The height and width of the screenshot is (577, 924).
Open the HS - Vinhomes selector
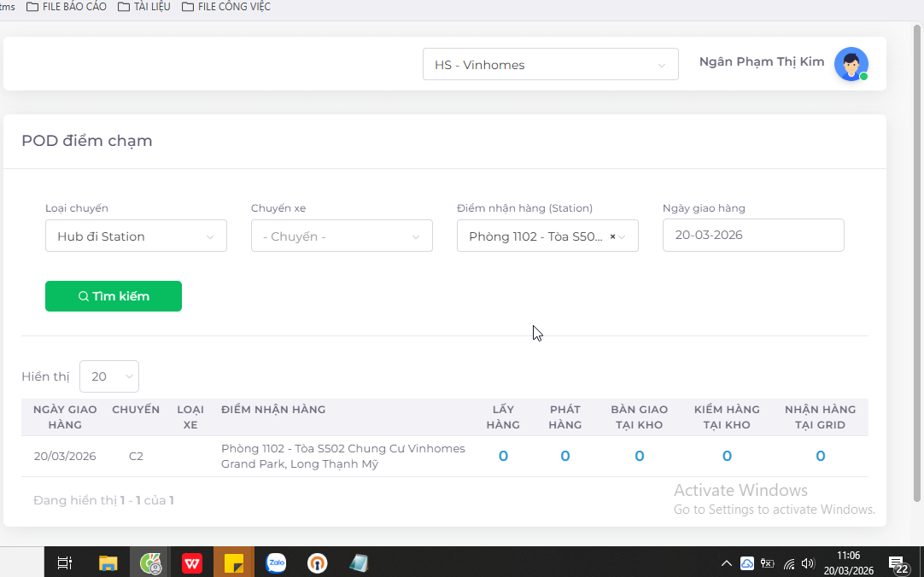coord(551,64)
